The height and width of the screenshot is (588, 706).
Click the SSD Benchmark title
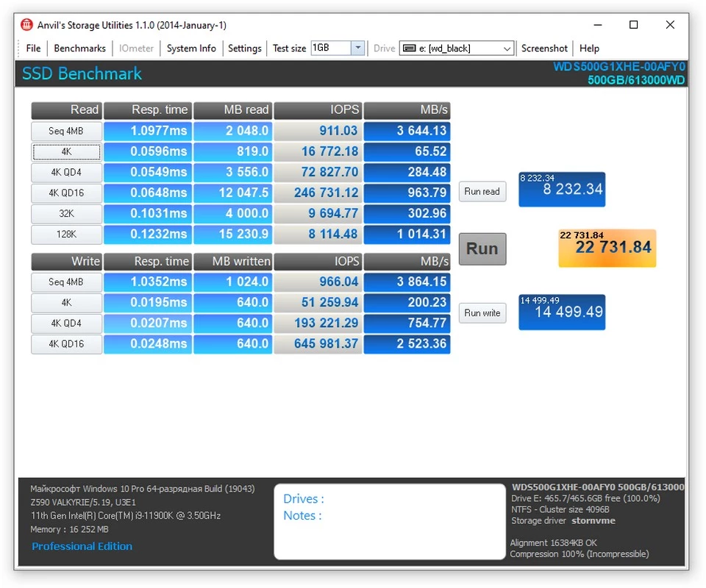82,73
